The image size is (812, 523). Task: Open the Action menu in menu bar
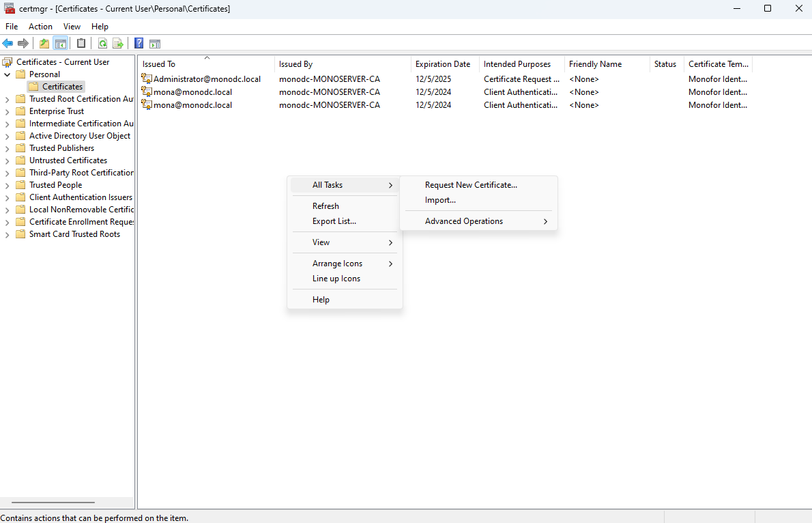coord(40,27)
